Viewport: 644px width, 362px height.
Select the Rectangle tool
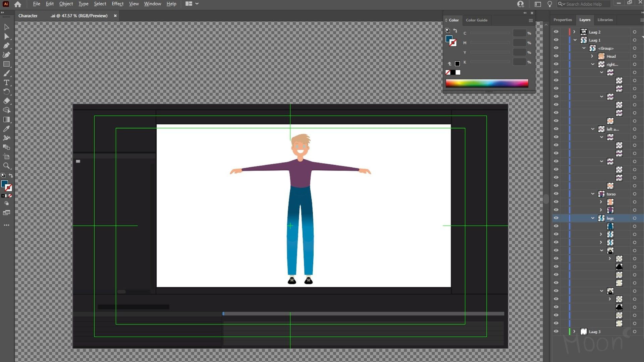(x=6, y=64)
